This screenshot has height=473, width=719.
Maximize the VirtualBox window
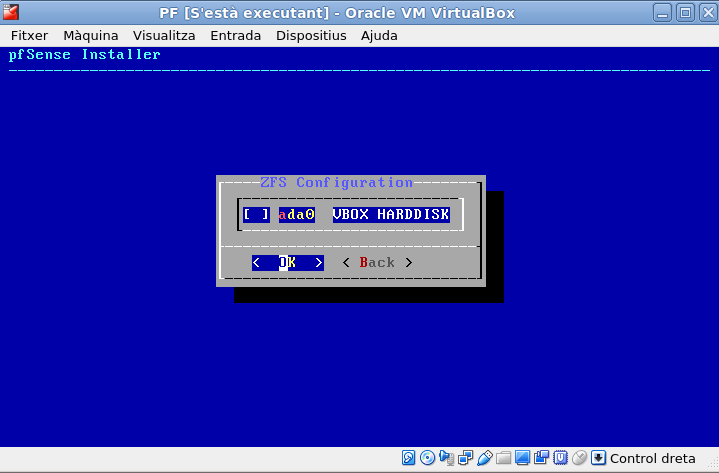[x=685, y=13]
